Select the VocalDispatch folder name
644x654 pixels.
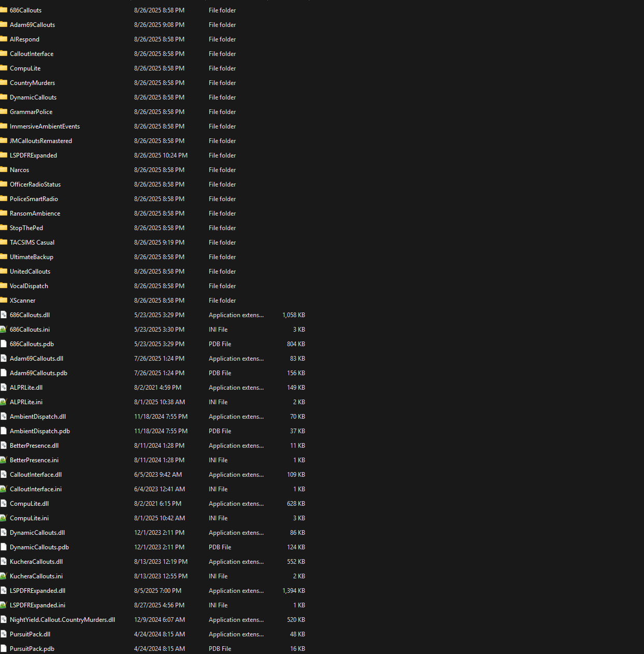[x=29, y=286]
